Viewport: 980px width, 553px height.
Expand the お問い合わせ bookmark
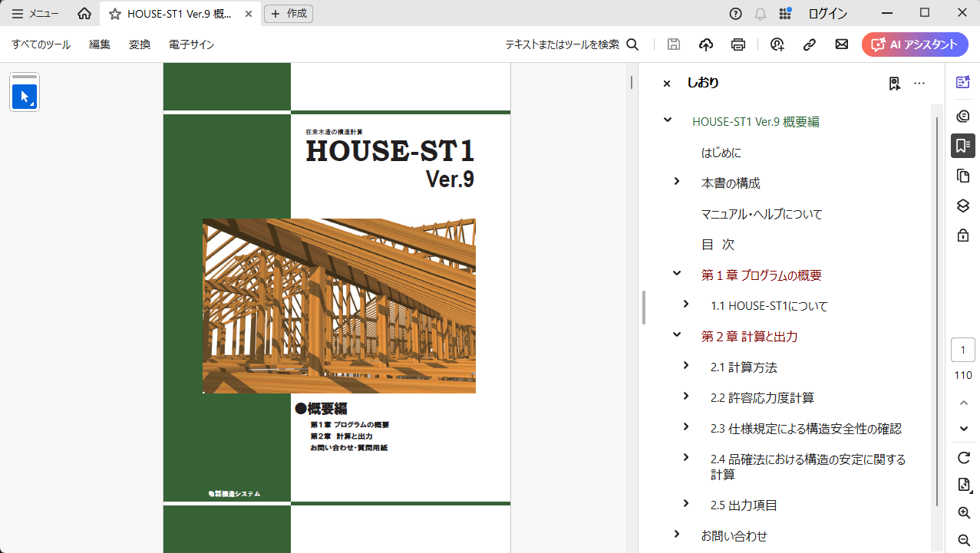point(677,535)
